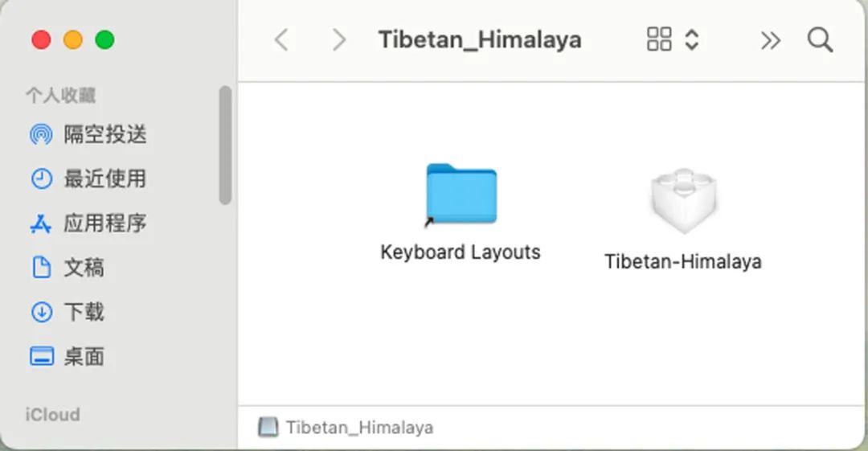Open the 下载 downloads folder
This screenshot has width=868, height=451.
(x=68, y=312)
